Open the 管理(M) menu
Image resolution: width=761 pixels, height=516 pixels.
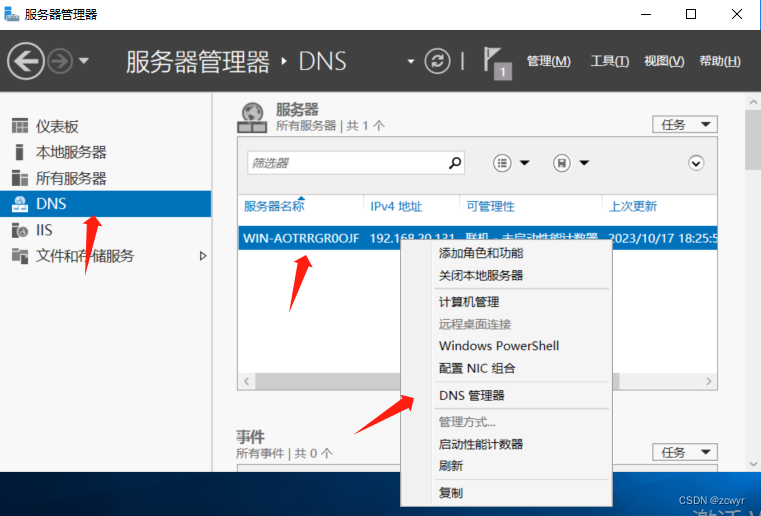tap(549, 61)
